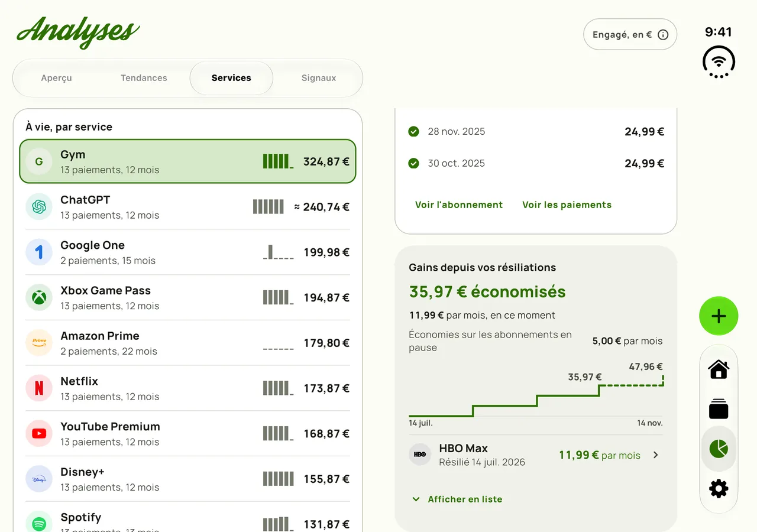
Task: Click the À vie, par service heading
Action: [x=69, y=127]
